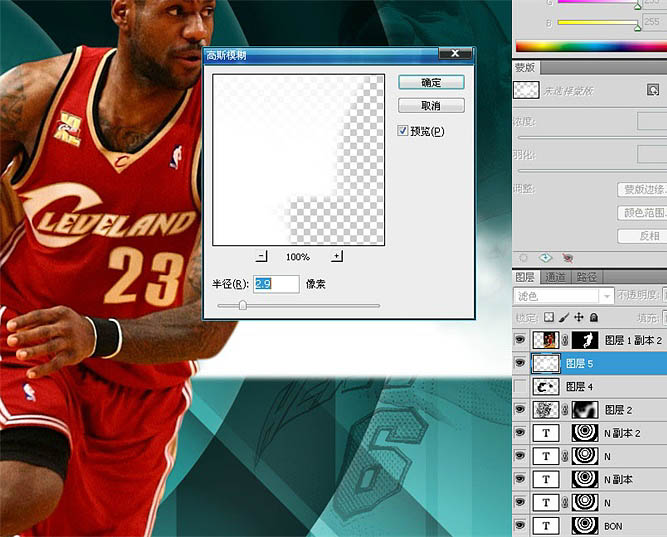Click the 图层 2 image thumbnail

(546, 410)
